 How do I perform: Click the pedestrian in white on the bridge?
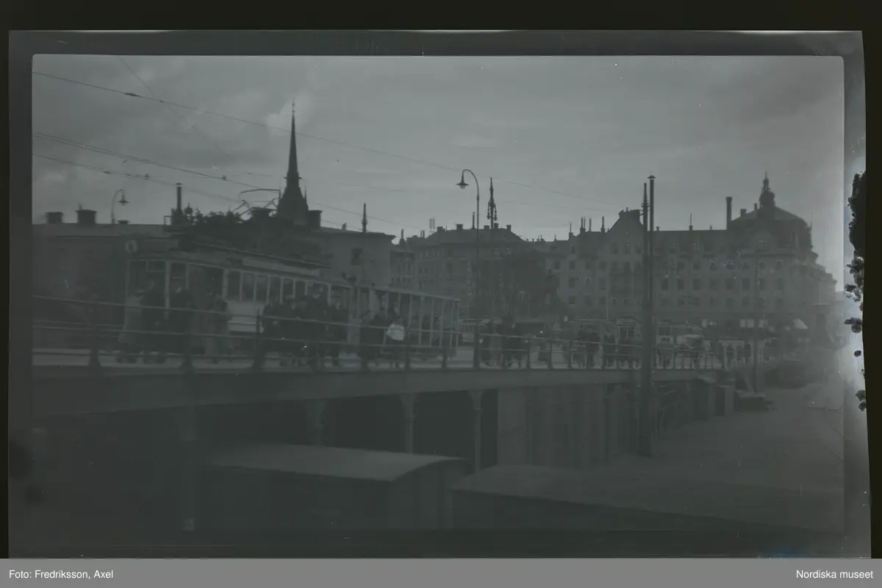(x=396, y=334)
